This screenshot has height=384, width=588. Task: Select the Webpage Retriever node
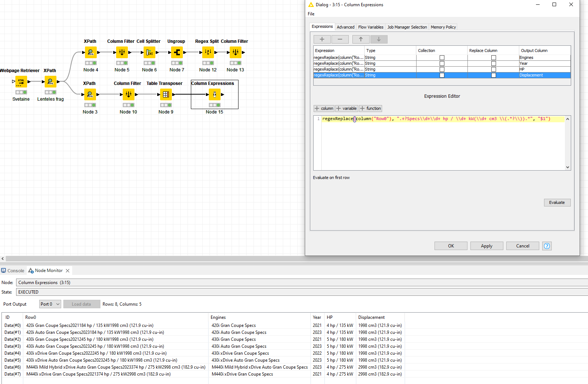click(x=21, y=82)
